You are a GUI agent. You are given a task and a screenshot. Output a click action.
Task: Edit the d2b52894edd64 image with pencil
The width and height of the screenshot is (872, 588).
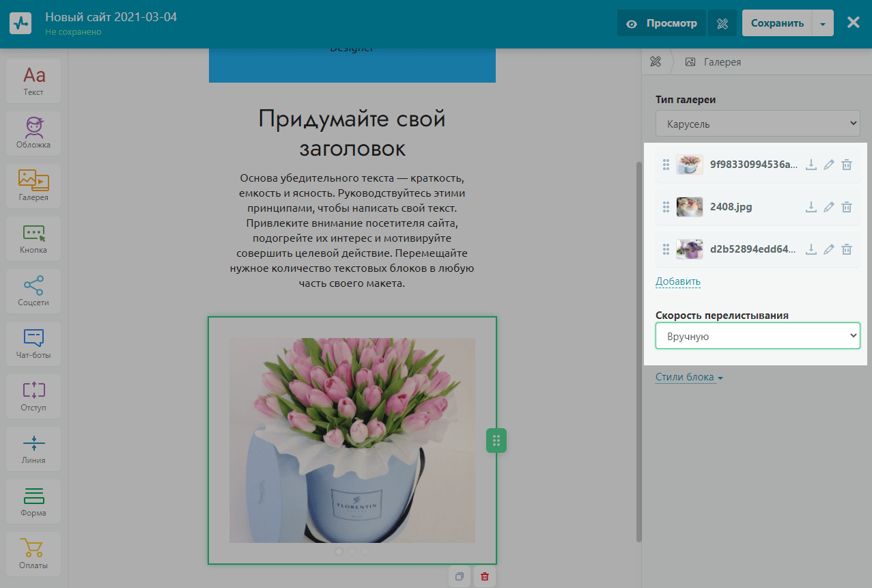pyautogui.click(x=829, y=249)
